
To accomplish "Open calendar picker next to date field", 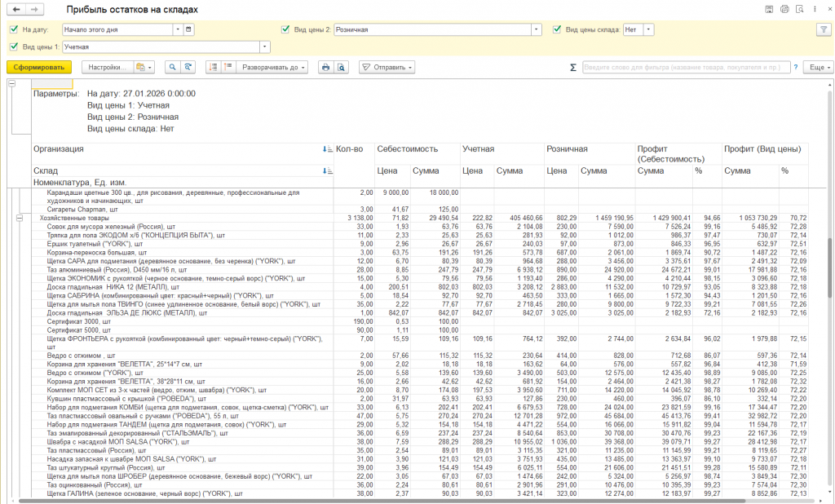I will pyautogui.click(x=189, y=29).
